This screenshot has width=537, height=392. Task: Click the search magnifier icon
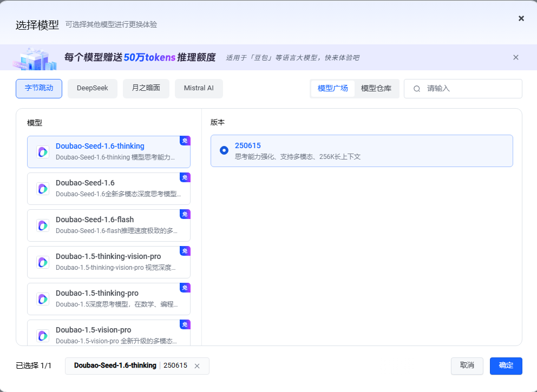[x=417, y=89]
